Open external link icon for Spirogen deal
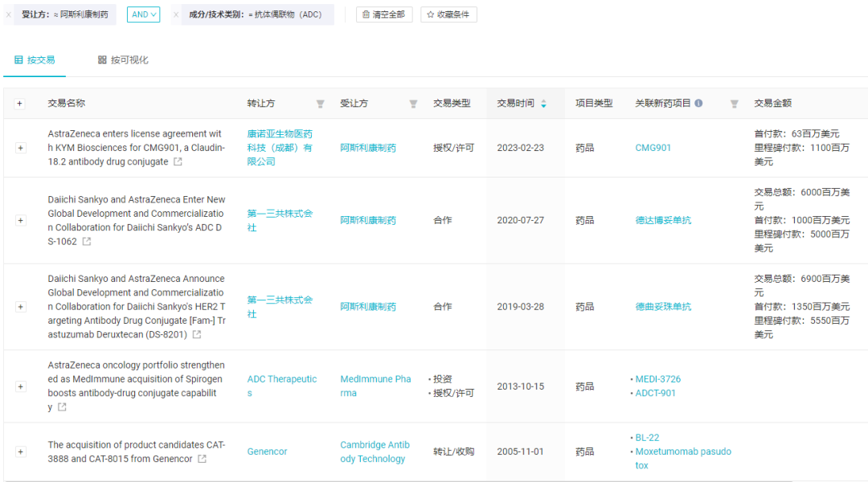 coord(62,406)
